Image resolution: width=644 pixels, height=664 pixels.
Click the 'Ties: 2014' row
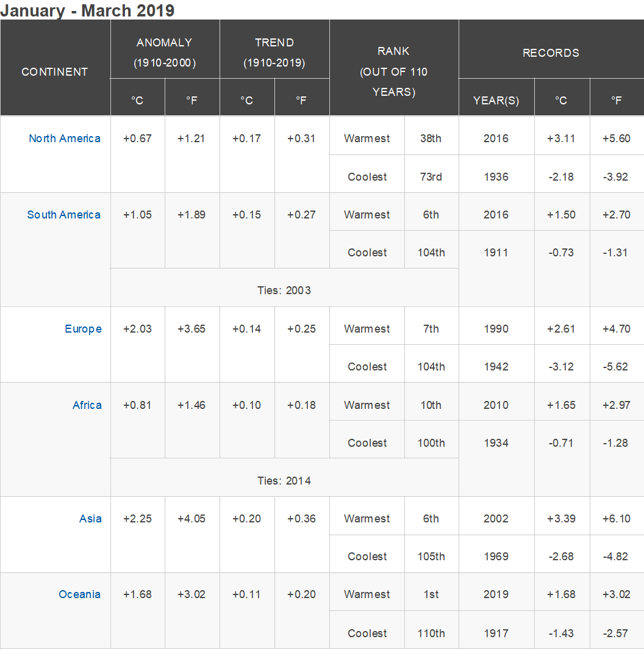coord(284,481)
